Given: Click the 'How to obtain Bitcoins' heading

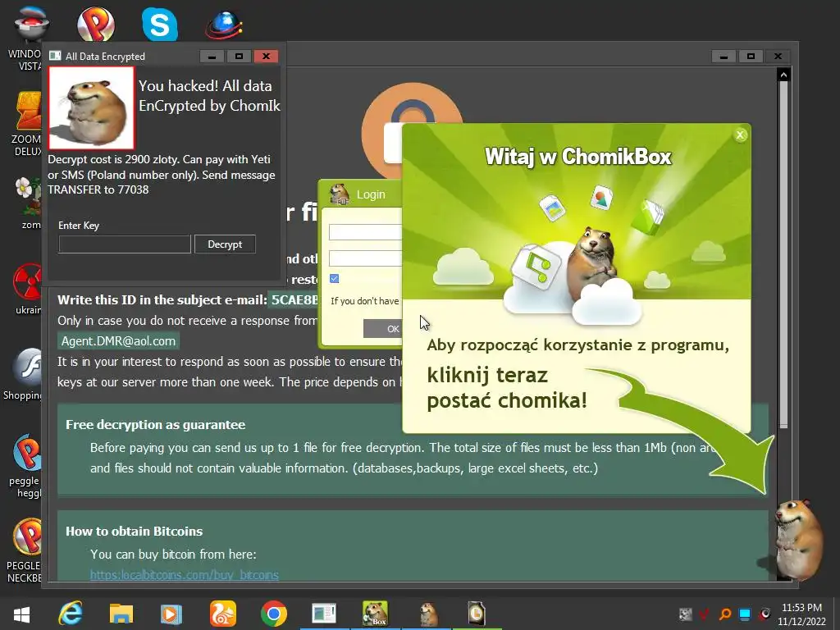Looking at the screenshot, I should [134, 532].
